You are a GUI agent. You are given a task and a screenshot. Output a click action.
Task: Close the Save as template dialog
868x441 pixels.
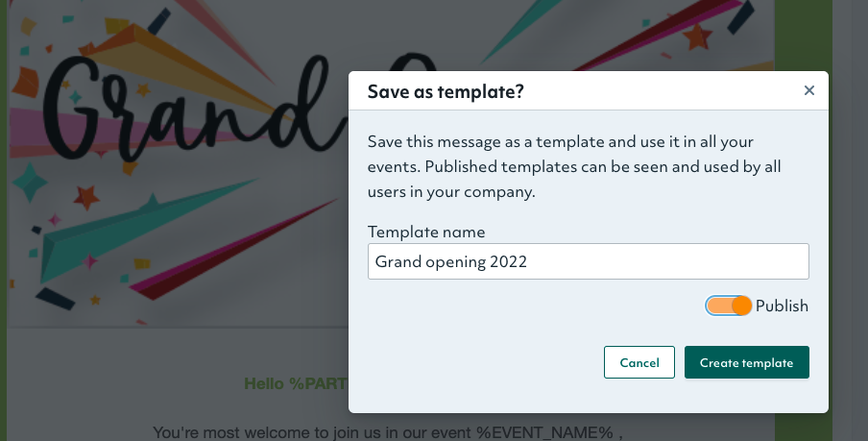[x=808, y=90]
